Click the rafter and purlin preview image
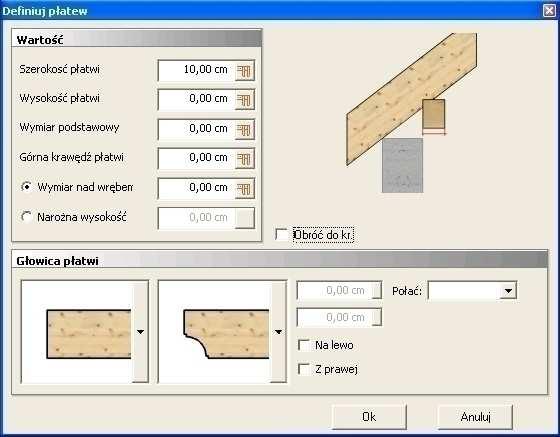 [x=411, y=113]
